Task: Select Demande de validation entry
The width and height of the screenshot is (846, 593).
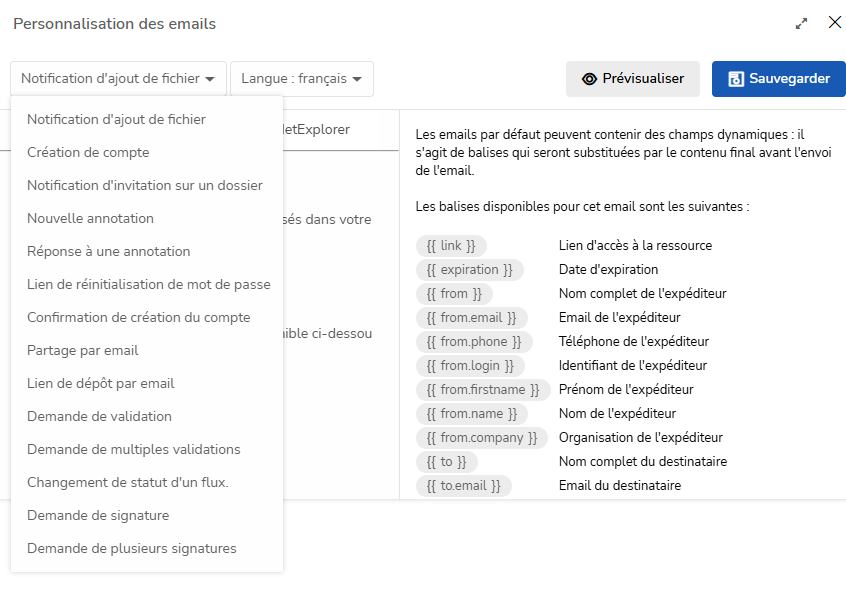Action: coord(99,417)
